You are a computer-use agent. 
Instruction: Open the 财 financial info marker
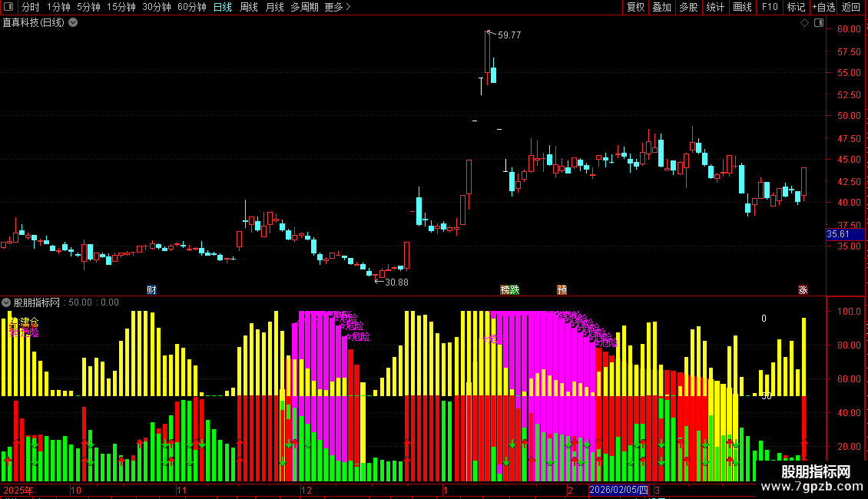(151, 290)
